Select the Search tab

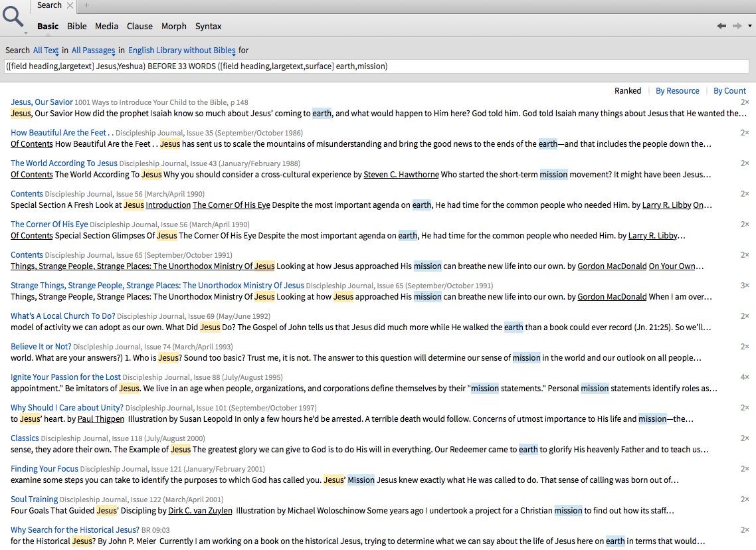click(x=49, y=5)
